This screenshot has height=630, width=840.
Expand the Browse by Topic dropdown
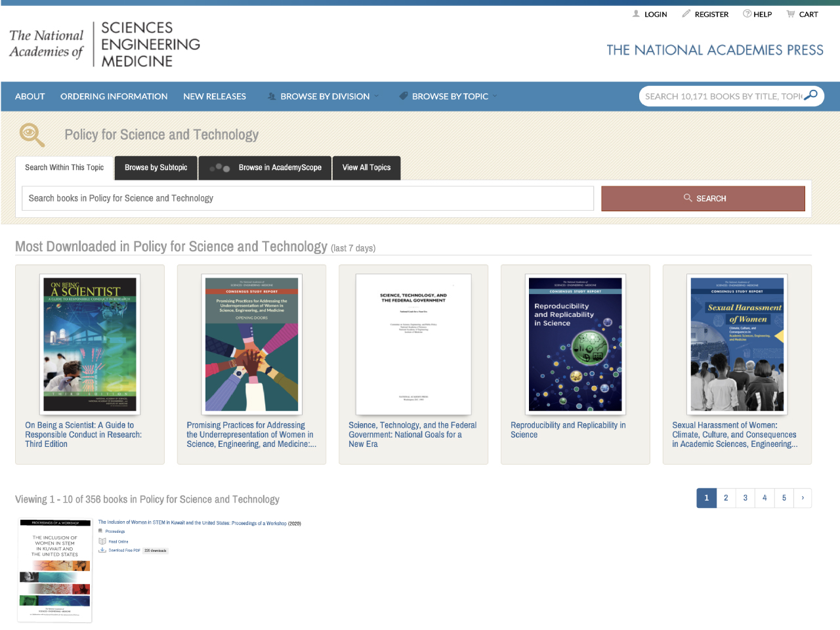click(449, 96)
